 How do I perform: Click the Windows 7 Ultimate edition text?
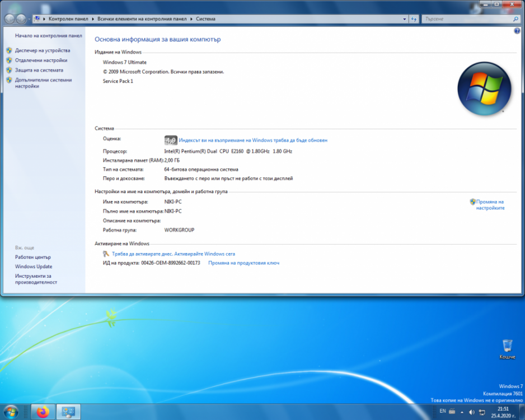pos(125,62)
